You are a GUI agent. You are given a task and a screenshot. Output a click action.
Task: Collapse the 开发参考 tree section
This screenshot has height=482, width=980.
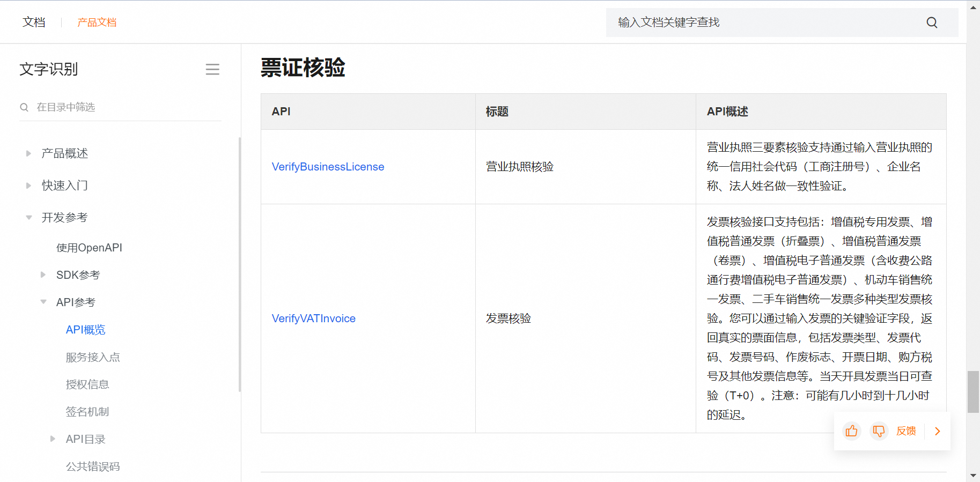(x=29, y=218)
